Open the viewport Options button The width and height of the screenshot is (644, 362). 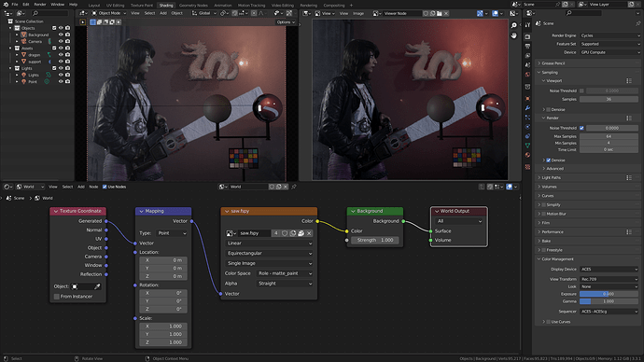(286, 22)
